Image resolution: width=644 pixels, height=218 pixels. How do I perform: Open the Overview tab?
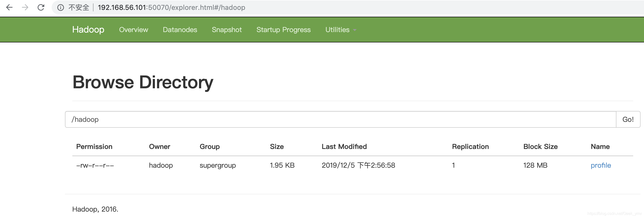click(134, 30)
